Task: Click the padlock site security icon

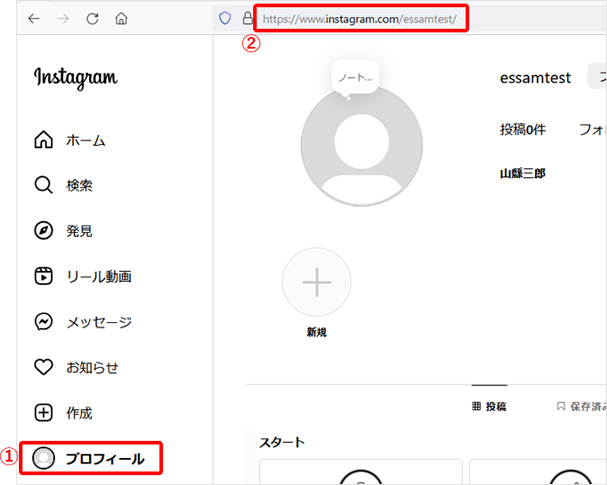Action: point(247,18)
